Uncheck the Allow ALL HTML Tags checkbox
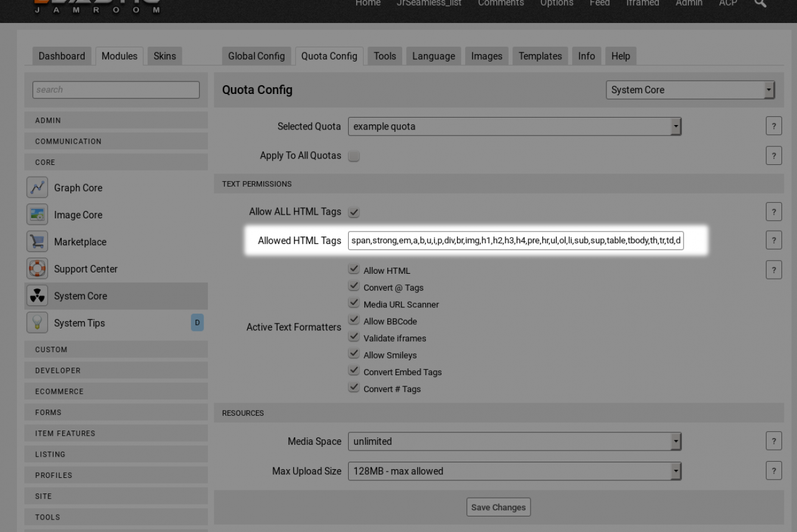The height and width of the screenshot is (532, 797). (354, 212)
